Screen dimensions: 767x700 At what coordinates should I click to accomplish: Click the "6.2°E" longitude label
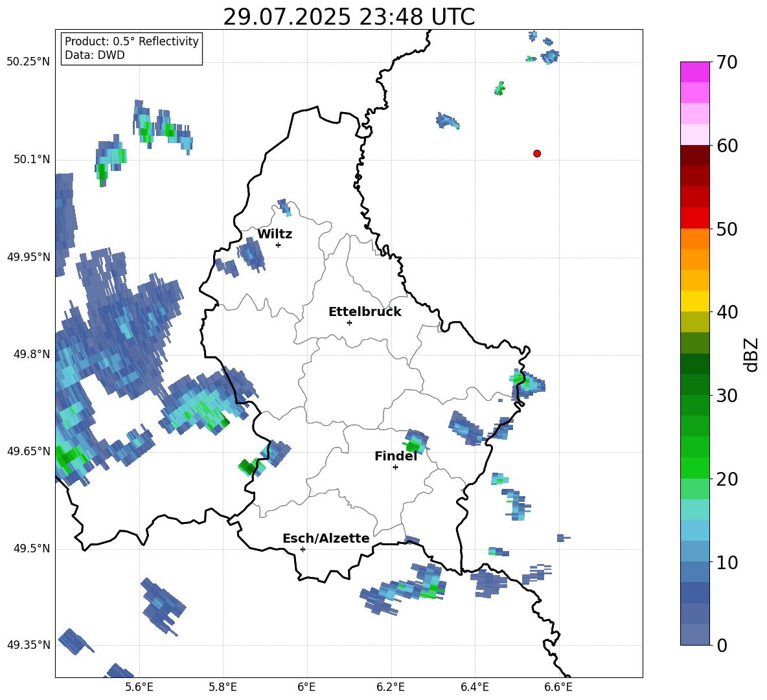click(x=391, y=687)
